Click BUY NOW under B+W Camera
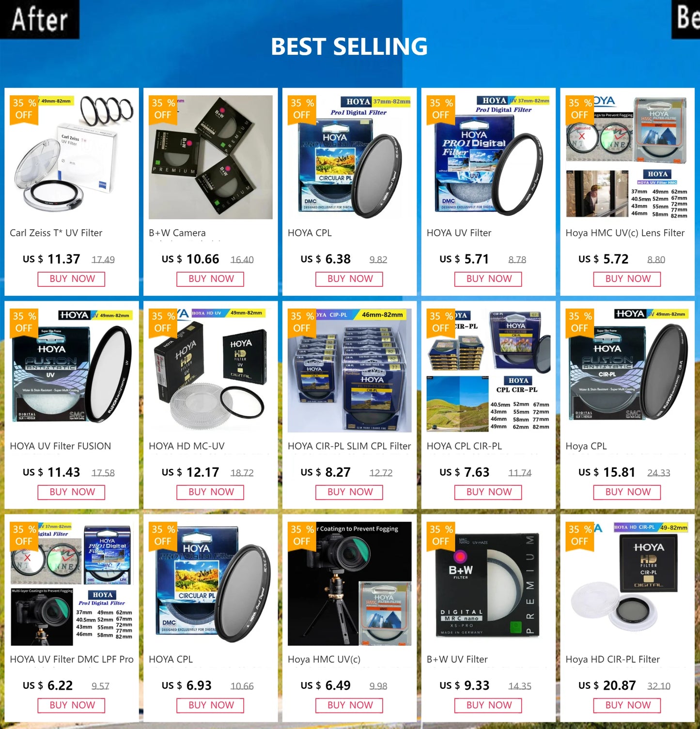This screenshot has width=700, height=729. (x=210, y=279)
